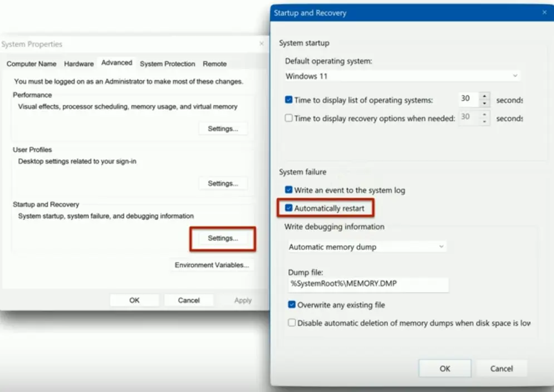Open Performance Settings button

point(223,129)
